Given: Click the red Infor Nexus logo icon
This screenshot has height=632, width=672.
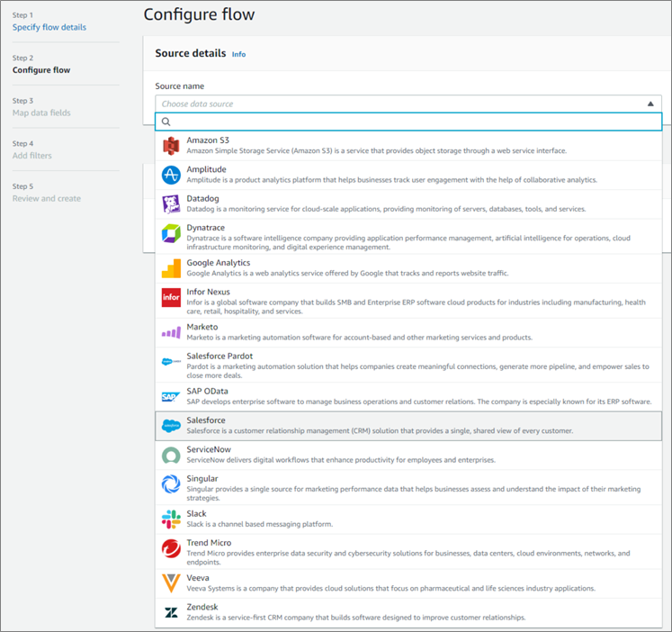Looking at the screenshot, I should (171, 298).
